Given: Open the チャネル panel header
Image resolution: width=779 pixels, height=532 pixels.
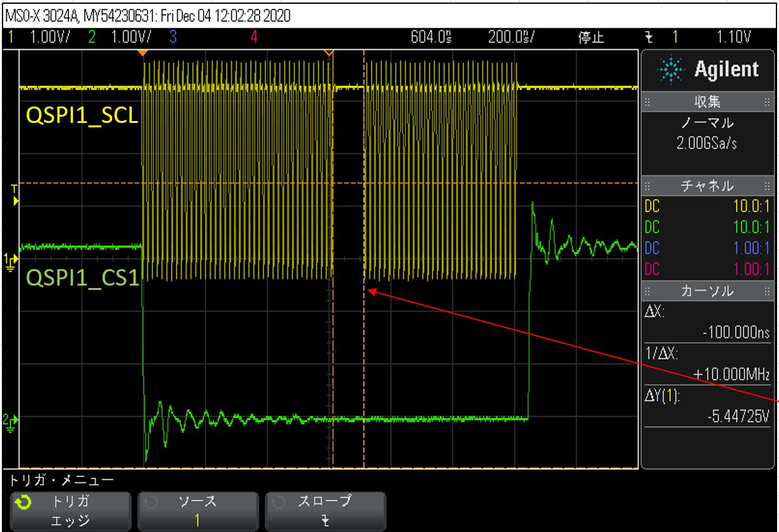Looking at the screenshot, I should pyautogui.click(x=707, y=187).
